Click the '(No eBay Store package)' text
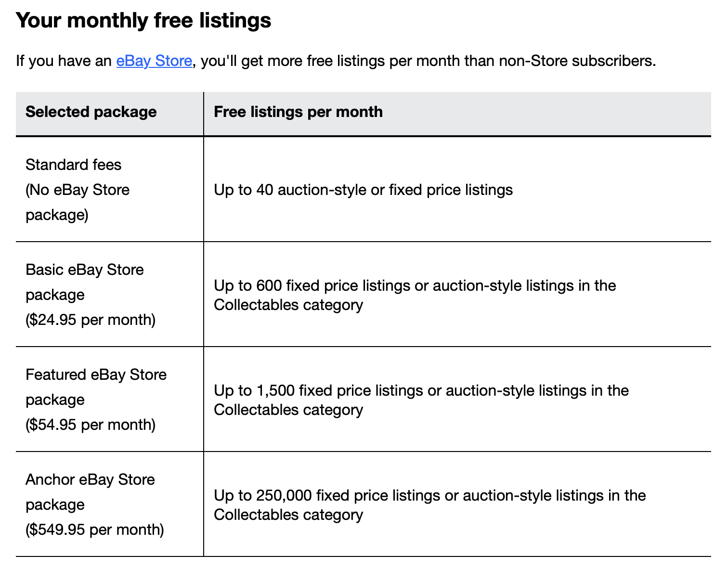728x568 pixels. click(x=78, y=202)
